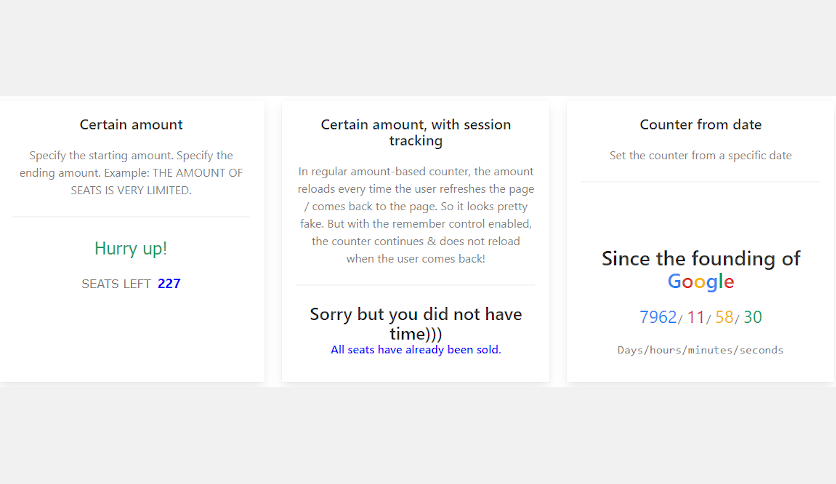Click "Since the founding of" heading text
Screen dimensions: 836x484
[x=700, y=259]
